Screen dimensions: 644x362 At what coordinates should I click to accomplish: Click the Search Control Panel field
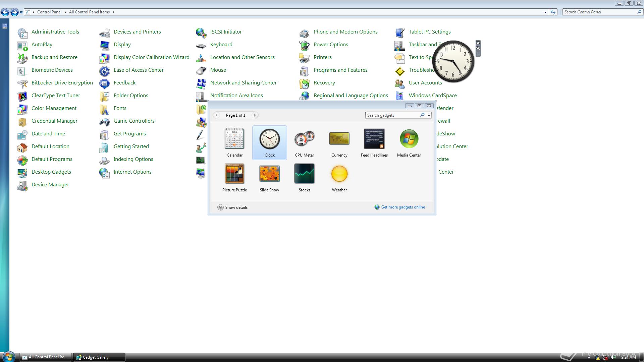coord(599,12)
